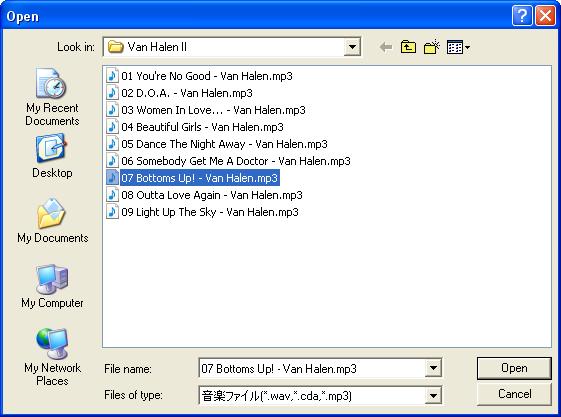The height and width of the screenshot is (417, 561).
Task: Open My Network Places location
Action: pyautogui.click(x=52, y=357)
